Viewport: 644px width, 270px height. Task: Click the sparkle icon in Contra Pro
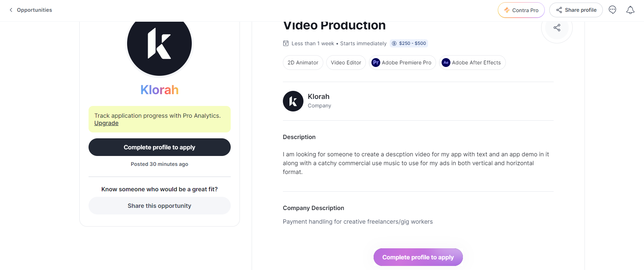(x=507, y=10)
